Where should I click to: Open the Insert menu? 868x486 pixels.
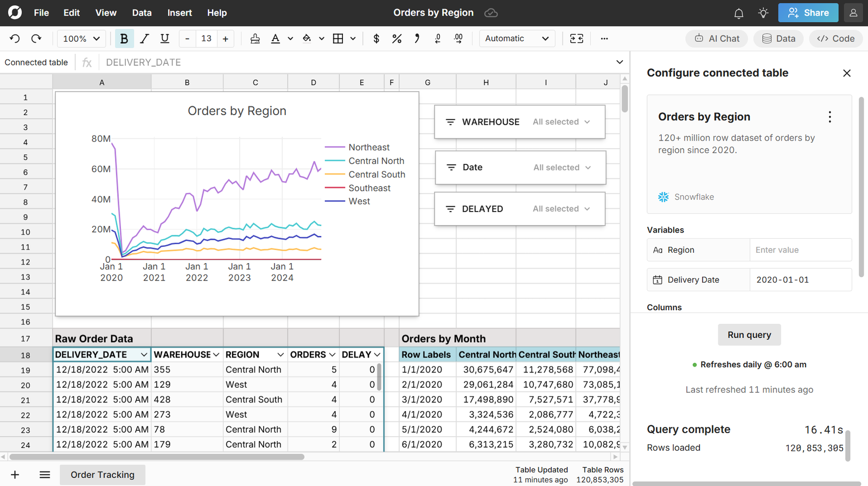[179, 13]
